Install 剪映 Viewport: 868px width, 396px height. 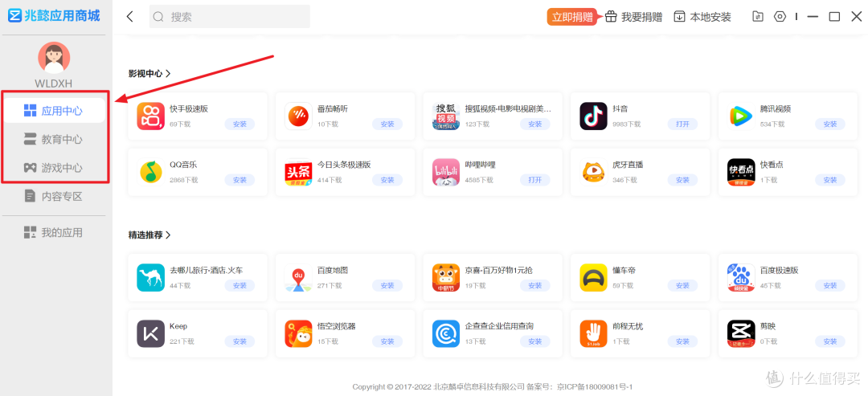tap(830, 341)
